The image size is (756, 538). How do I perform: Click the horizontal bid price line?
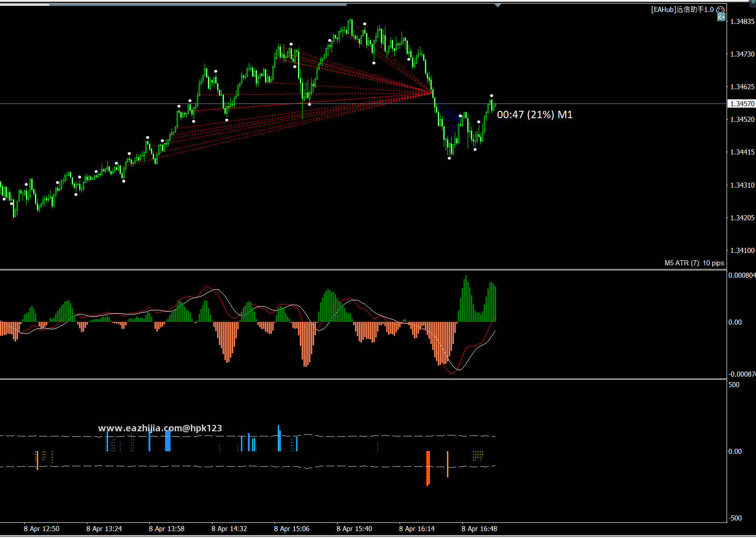[363, 104]
